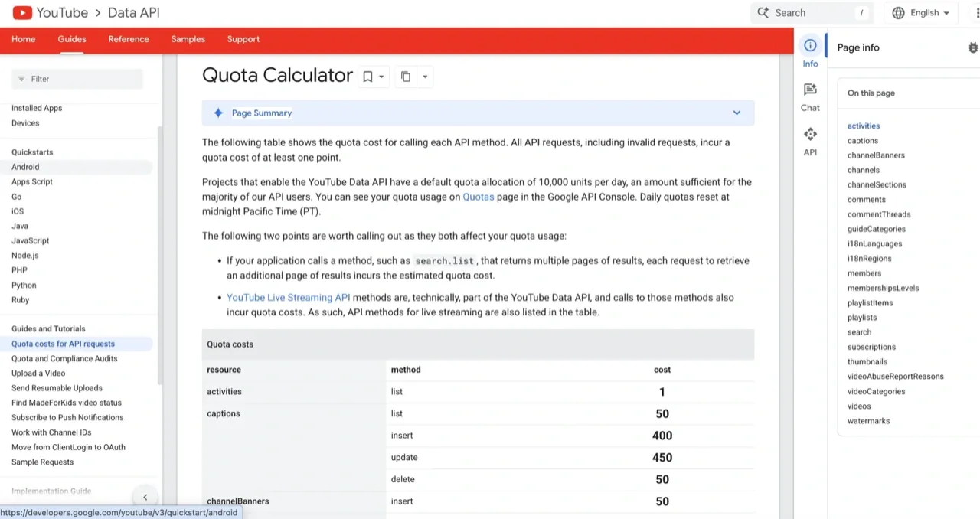Open the Reference tab
980x519 pixels.
(129, 39)
